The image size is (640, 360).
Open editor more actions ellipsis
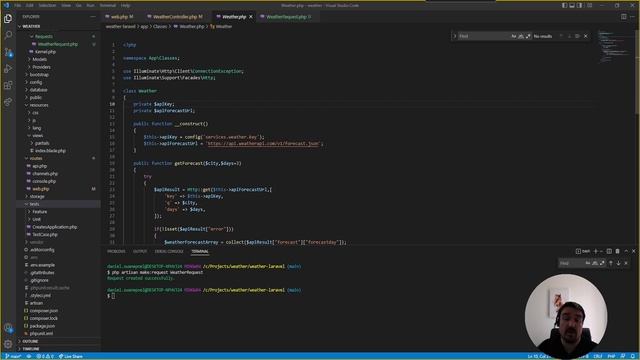point(632,17)
